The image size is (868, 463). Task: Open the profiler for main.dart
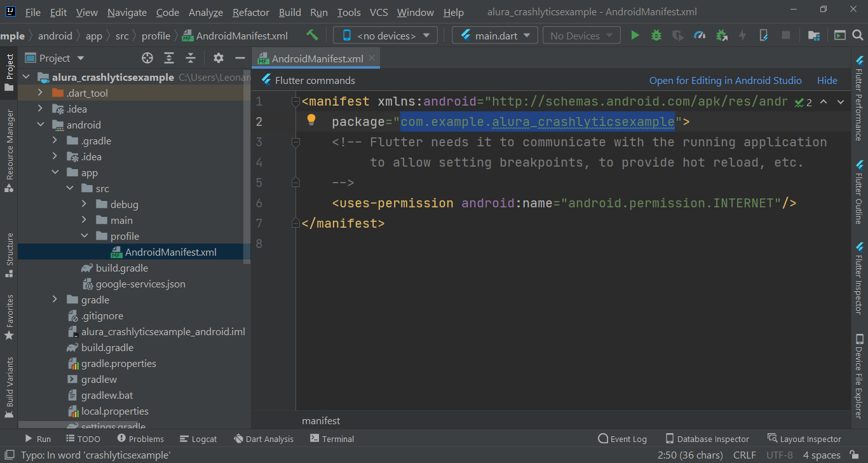point(699,35)
